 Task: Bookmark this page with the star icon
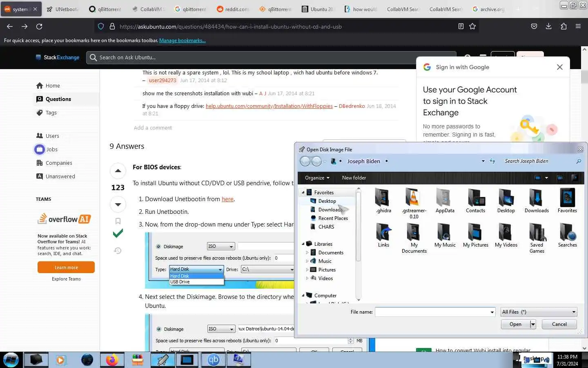click(472, 27)
